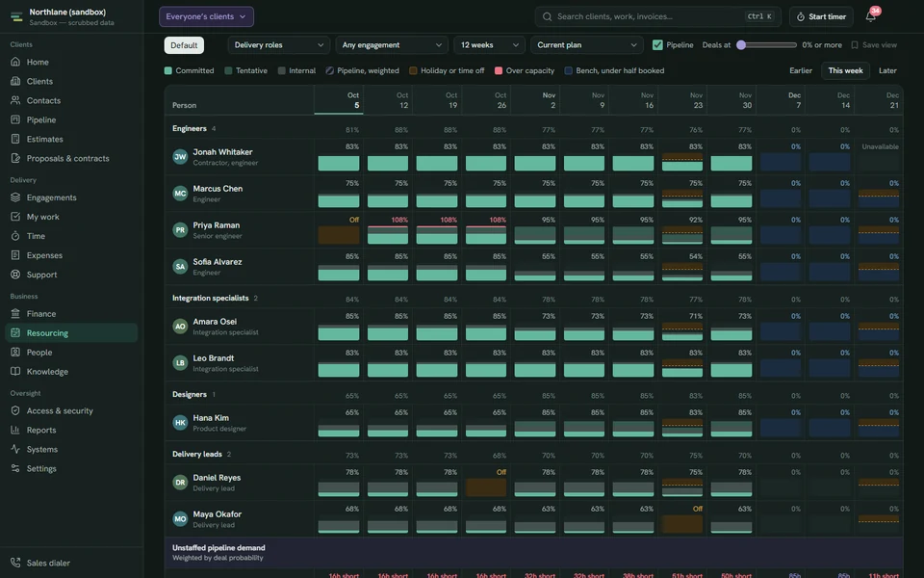Click the Save view bookmark icon
The image size is (924, 578).
[x=855, y=45]
